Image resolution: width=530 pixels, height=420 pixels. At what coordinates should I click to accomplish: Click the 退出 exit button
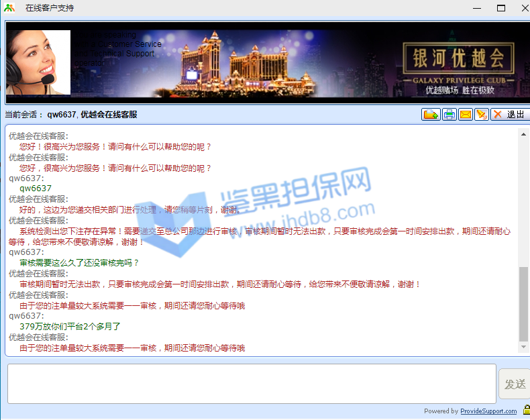point(510,115)
